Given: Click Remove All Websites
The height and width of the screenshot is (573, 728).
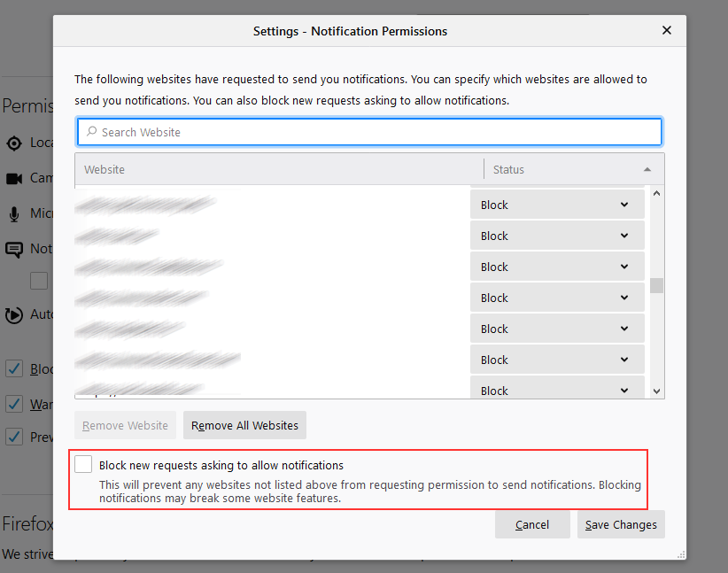Looking at the screenshot, I should click(x=244, y=425).
